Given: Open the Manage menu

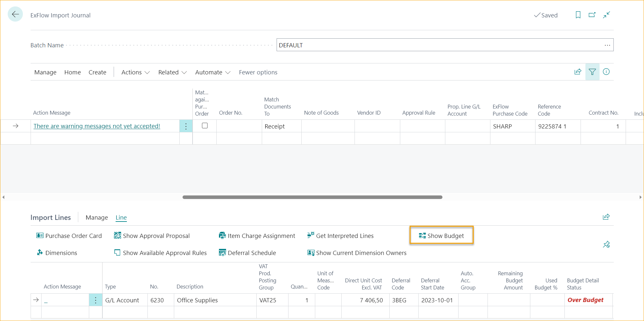Looking at the screenshot, I should [x=45, y=72].
